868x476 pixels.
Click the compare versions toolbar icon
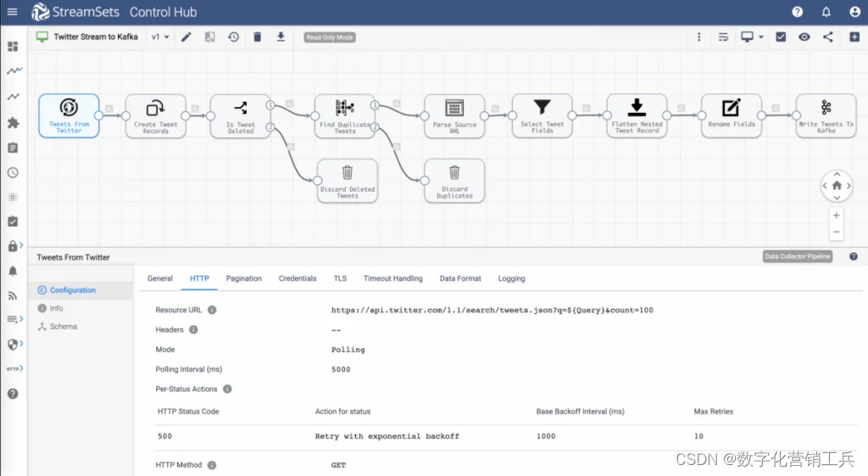point(210,37)
